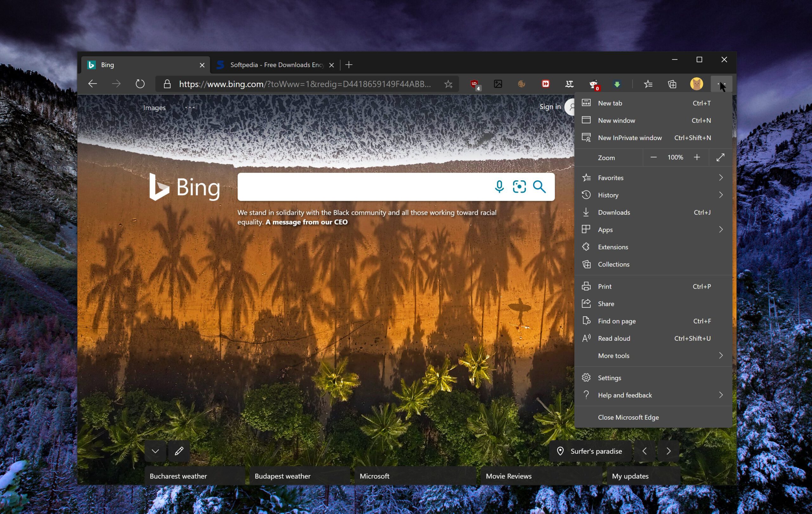Collapse the bottom info chevron
This screenshot has height=514, width=812.
pos(155,451)
